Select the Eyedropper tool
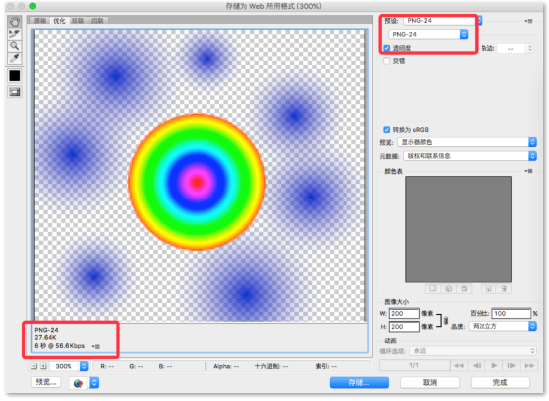This screenshot has height=401, width=549. click(x=15, y=58)
